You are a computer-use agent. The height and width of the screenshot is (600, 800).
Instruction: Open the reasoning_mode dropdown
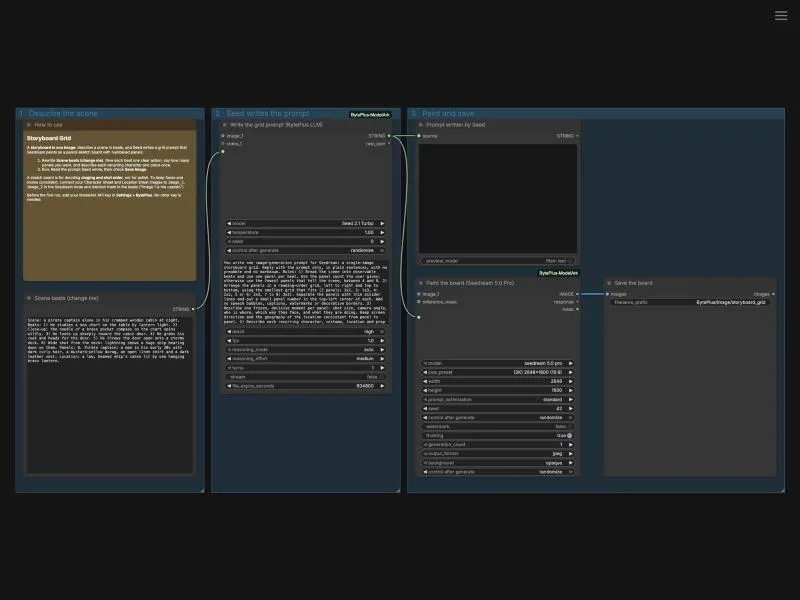[x=305, y=350]
